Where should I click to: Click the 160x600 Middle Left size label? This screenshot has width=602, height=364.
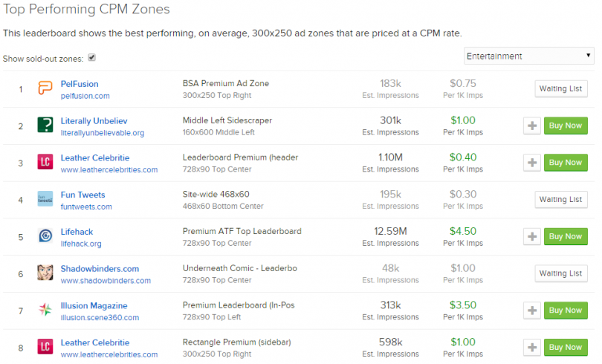click(219, 132)
